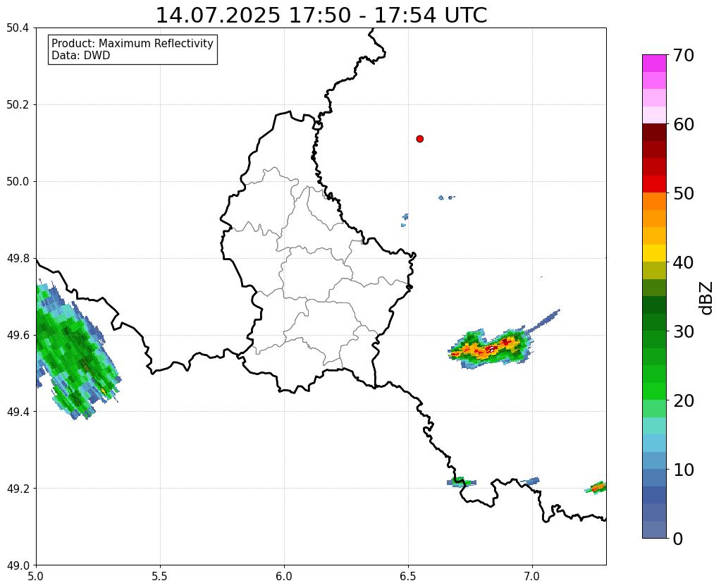Click the "dBZ" colorbar label

coord(707,298)
